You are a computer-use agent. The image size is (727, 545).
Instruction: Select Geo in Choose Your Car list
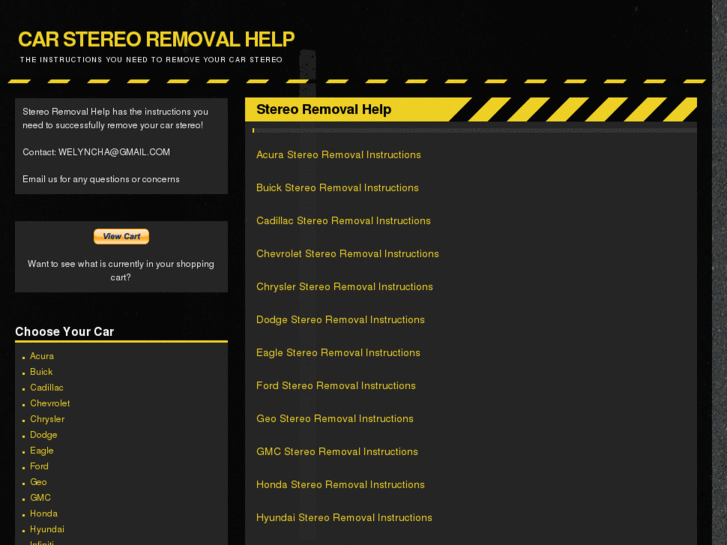[38, 482]
